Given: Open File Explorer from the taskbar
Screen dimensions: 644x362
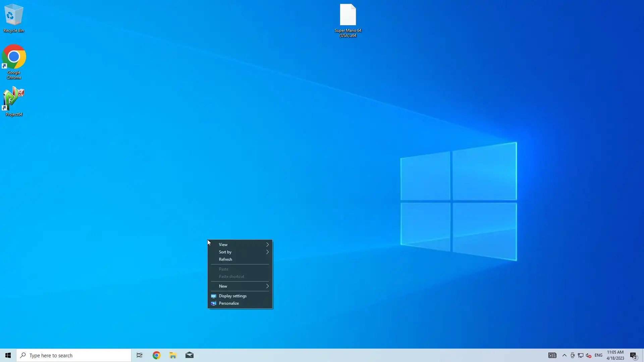Looking at the screenshot, I should click(173, 355).
